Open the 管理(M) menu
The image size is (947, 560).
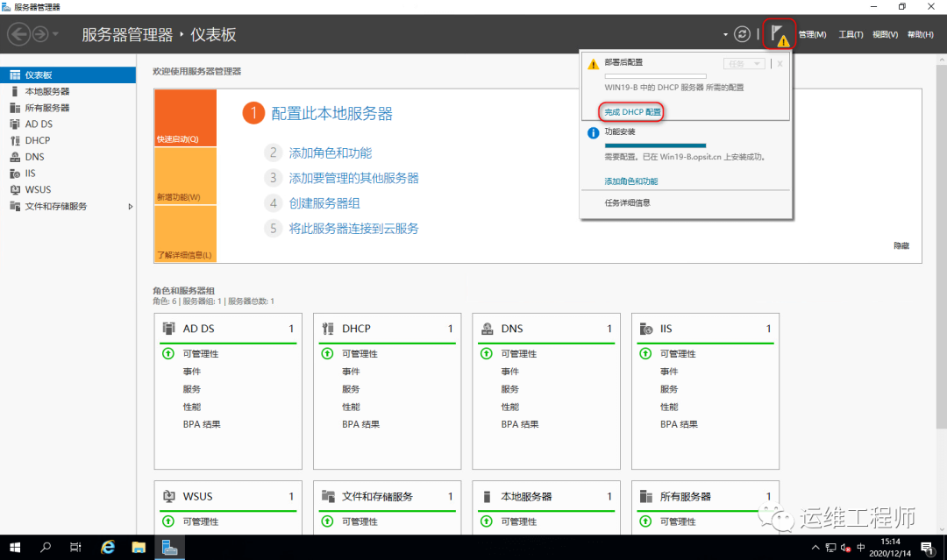pyautogui.click(x=812, y=34)
